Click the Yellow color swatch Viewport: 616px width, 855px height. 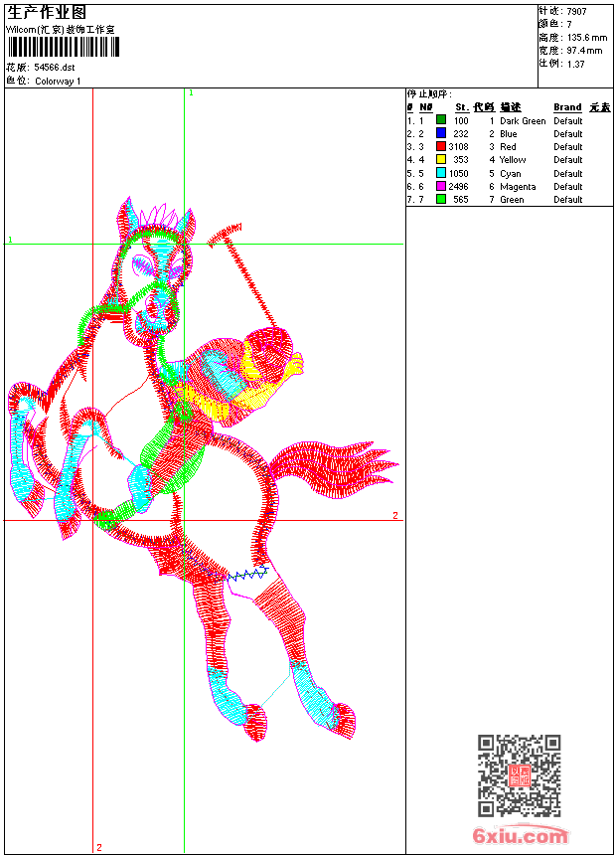pos(441,159)
